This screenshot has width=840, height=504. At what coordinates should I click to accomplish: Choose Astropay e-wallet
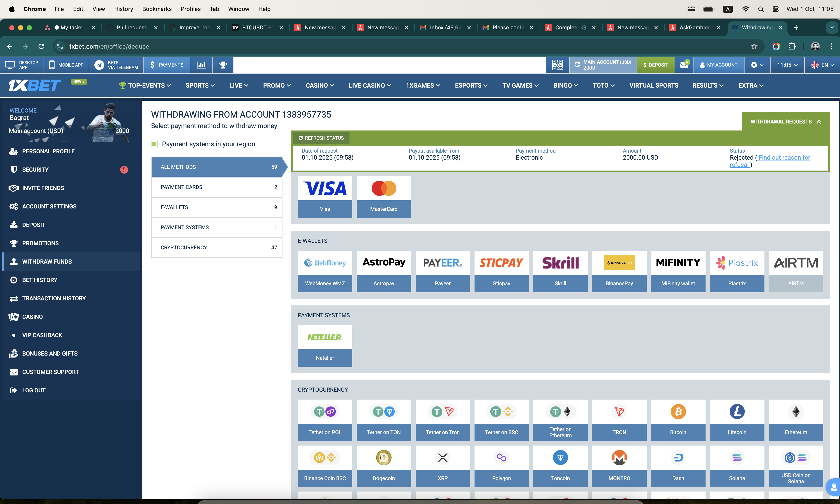pos(384,271)
